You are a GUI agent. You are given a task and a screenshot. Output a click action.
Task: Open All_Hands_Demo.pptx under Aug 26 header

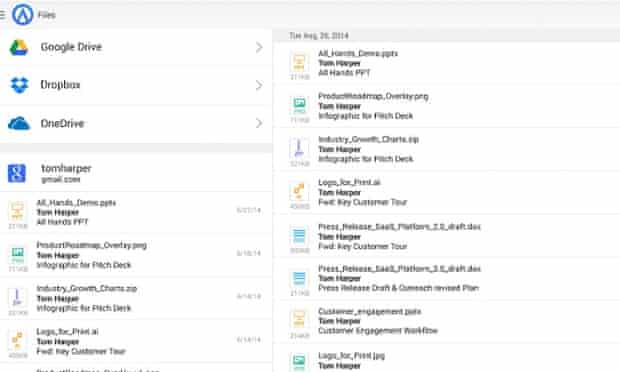(447, 63)
